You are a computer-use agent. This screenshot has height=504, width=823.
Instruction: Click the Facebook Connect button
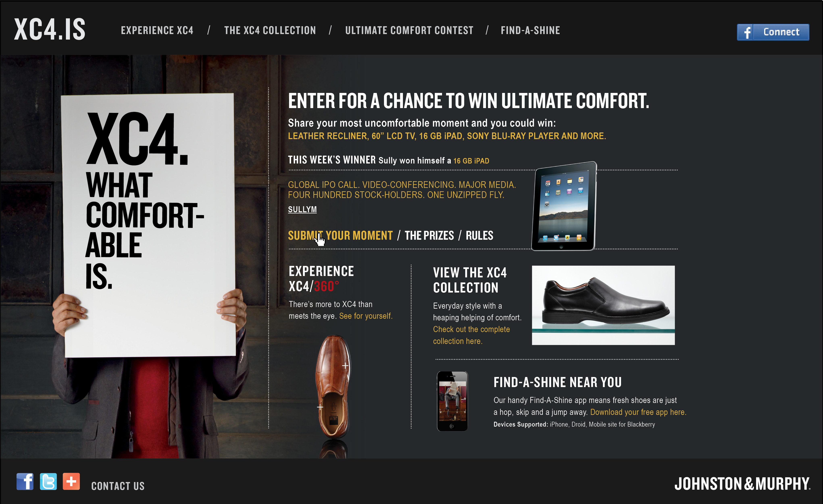click(x=773, y=32)
